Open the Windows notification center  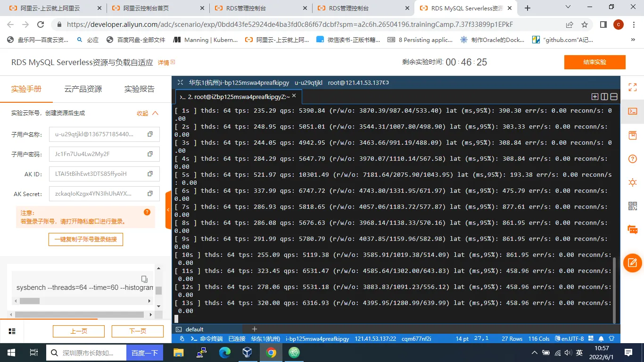(628, 353)
